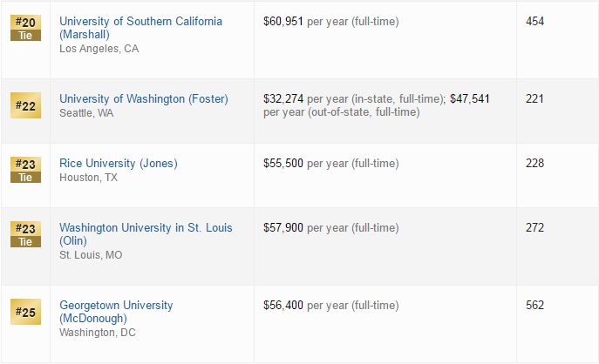The height and width of the screenshot is (364, 599).
Task: Open Washington University in St. Louis (Olin)
Action: tap(146, 234)
